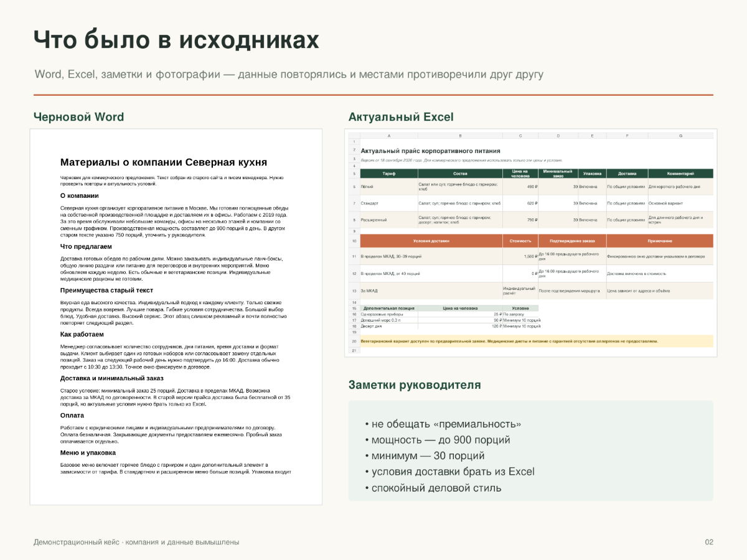Click the 620 ₽ price cell
The width and height of the screenshot is (747, 560).
click(520, 203)
